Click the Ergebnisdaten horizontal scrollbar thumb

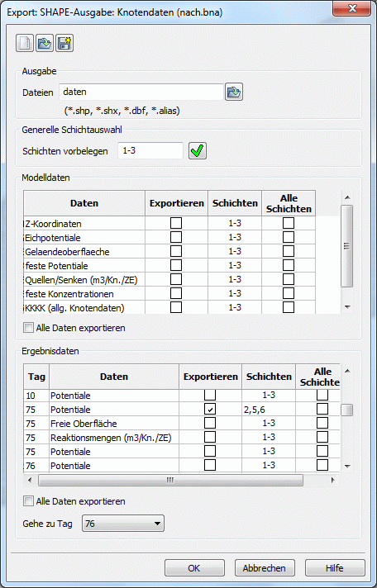[x=170, y=480]
